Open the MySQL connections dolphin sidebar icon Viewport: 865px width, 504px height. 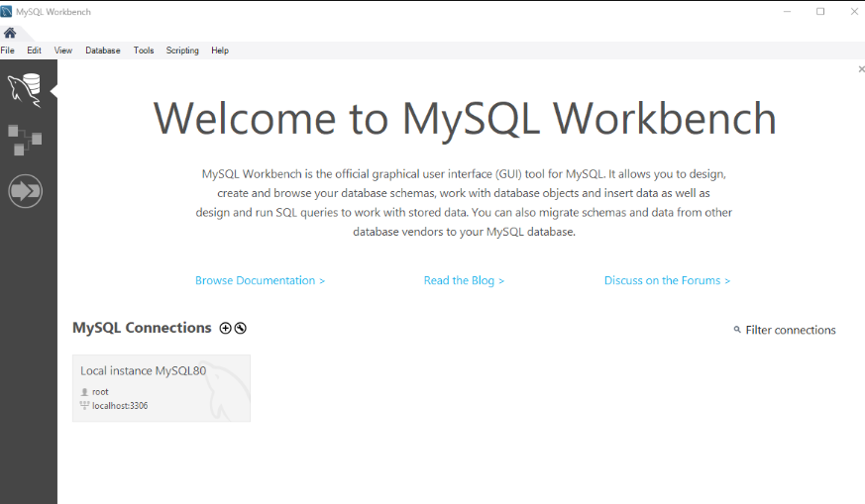[25, 90]
